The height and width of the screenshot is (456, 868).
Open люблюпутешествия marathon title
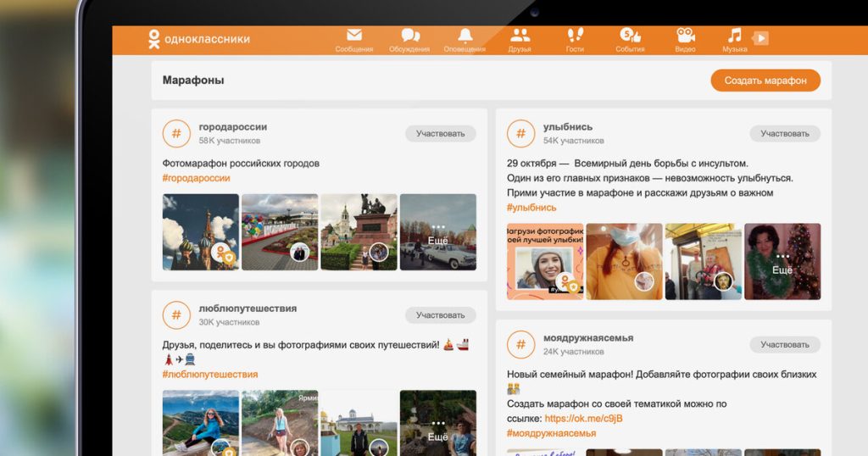click(248, 309)
